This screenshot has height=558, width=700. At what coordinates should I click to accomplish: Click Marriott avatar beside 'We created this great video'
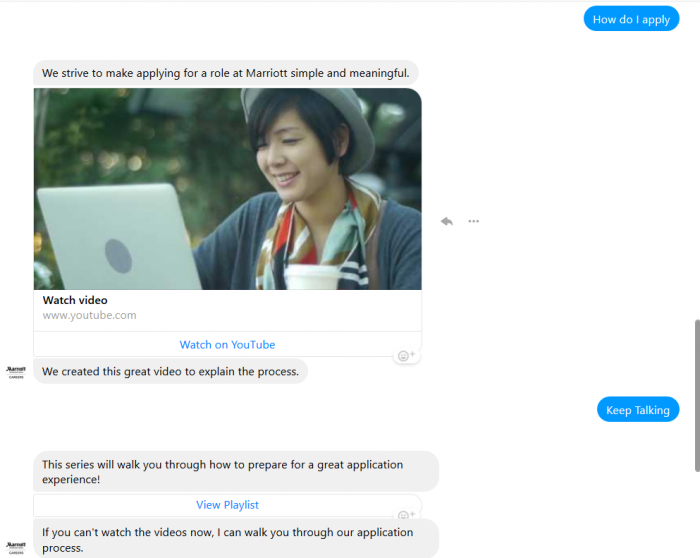point(16,372)
